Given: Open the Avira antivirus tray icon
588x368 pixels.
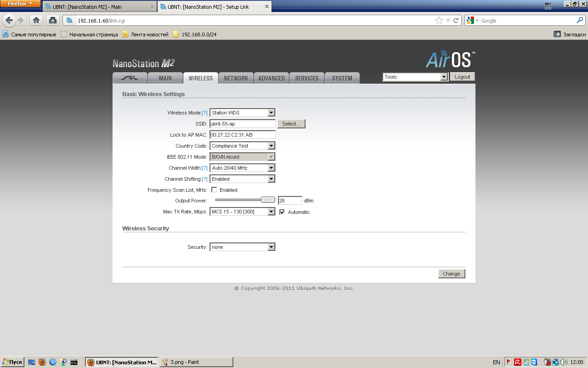Looking at the screenshot, I should 518,362.
